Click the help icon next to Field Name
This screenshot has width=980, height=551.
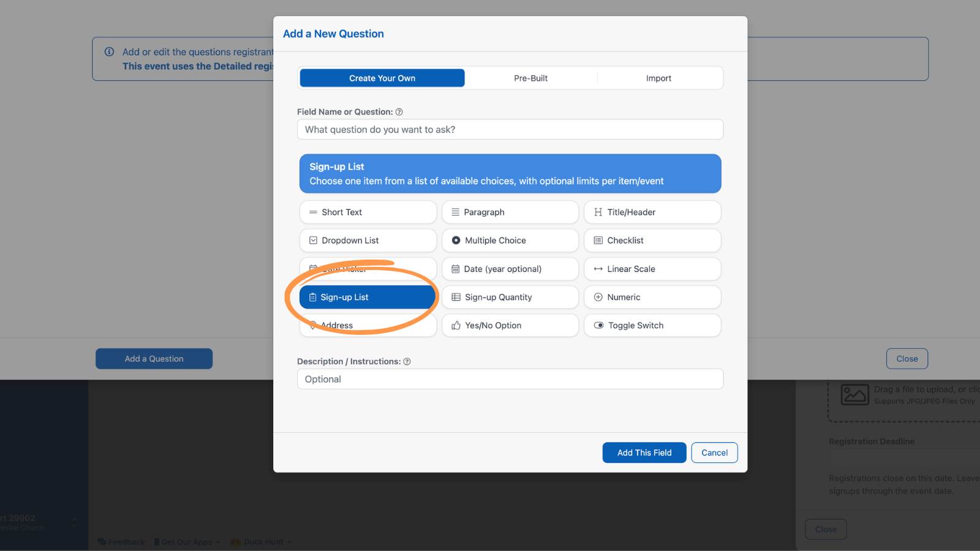pos(399,112)
